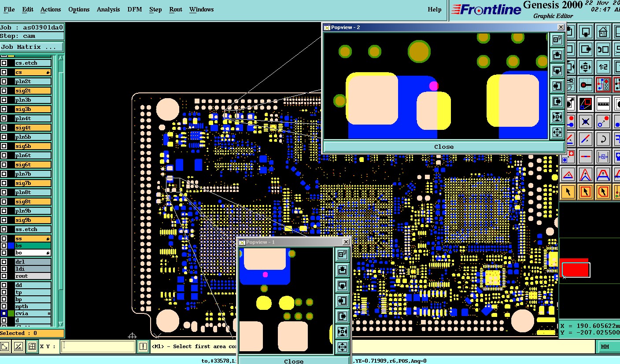This screenshot has width=620, height=364.
Task: Open the Actions menu
Action: tap(51, 9)
